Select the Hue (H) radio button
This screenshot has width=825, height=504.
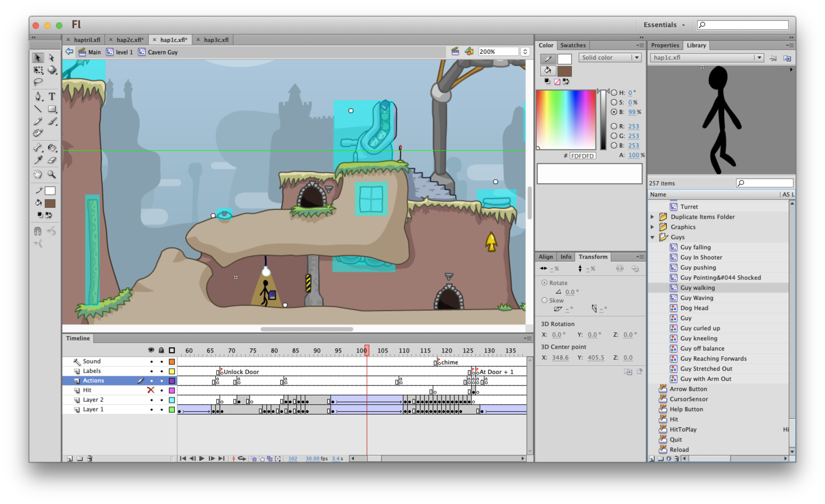[614, 93]
